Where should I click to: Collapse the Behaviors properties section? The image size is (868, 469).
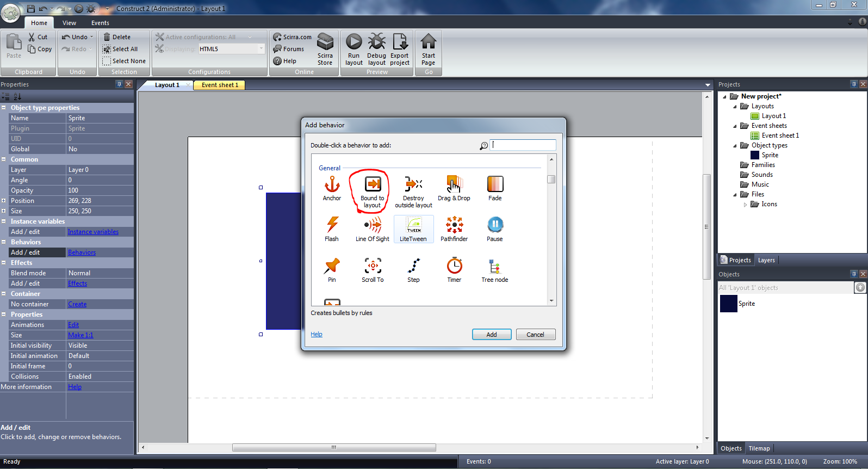click(x=4, y=242)
